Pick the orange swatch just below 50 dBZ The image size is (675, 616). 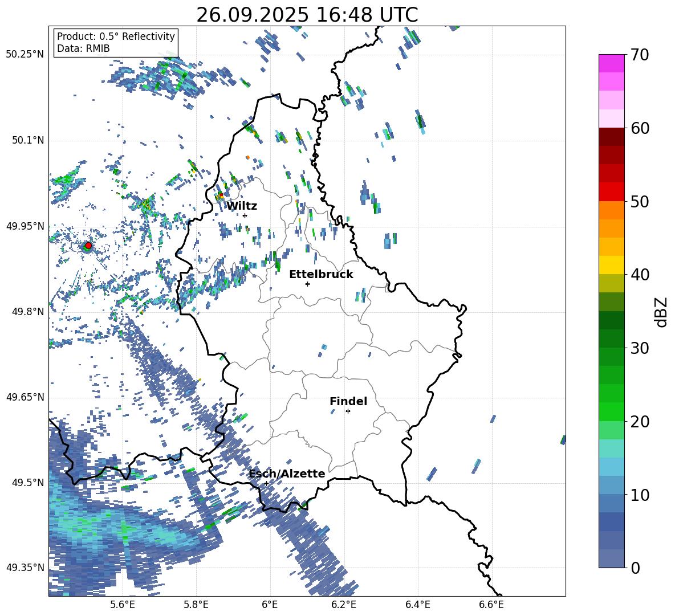point(611,210)
